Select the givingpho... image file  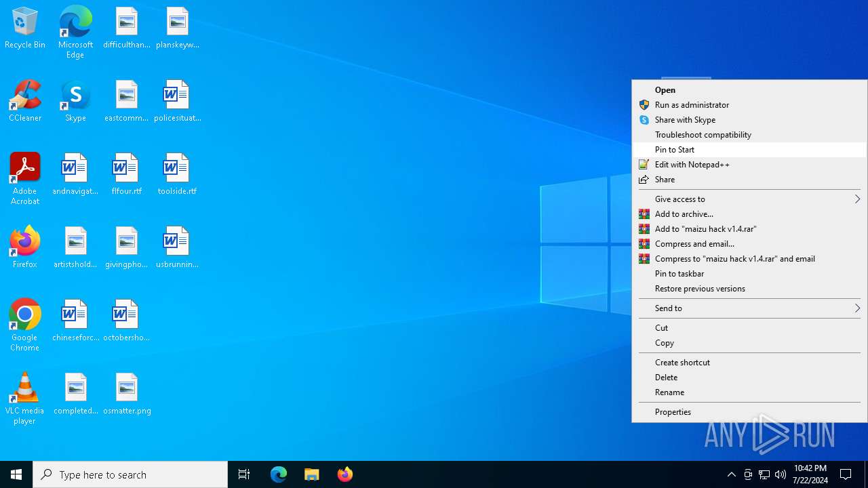point(127,248)
